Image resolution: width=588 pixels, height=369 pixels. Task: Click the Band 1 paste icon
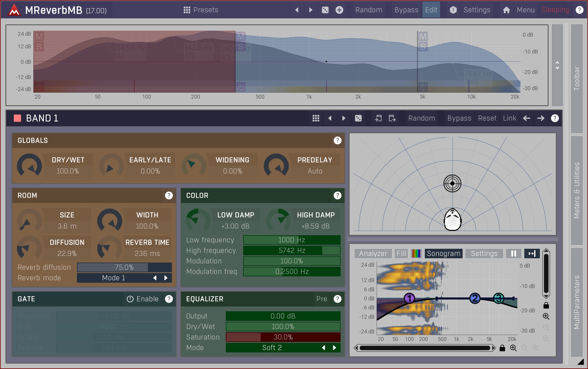click(x=392, y=118)
